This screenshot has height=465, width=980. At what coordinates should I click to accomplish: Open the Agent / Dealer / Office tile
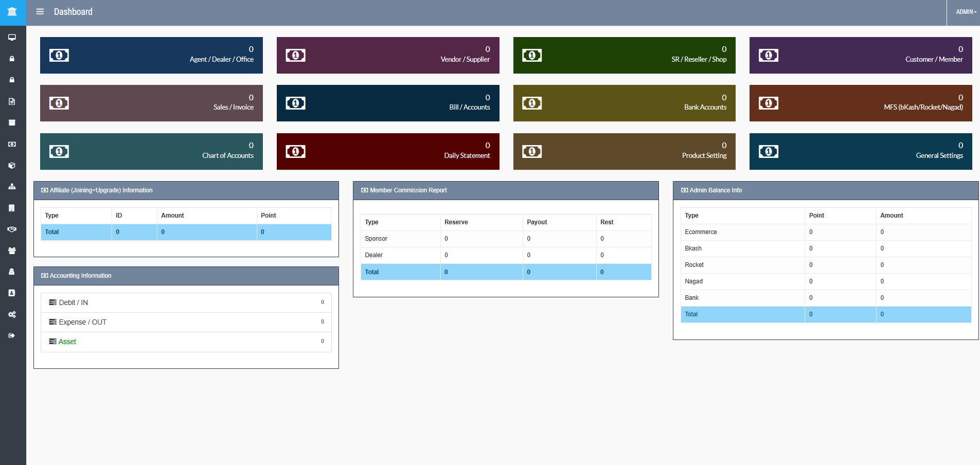pos(151,55)
